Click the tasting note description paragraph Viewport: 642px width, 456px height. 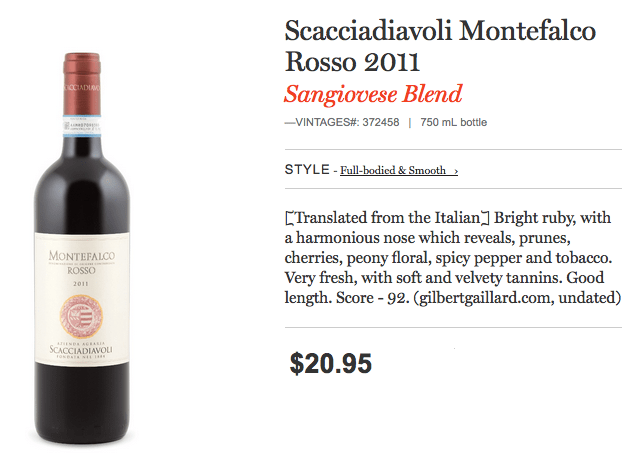click(x=453, y=258)
